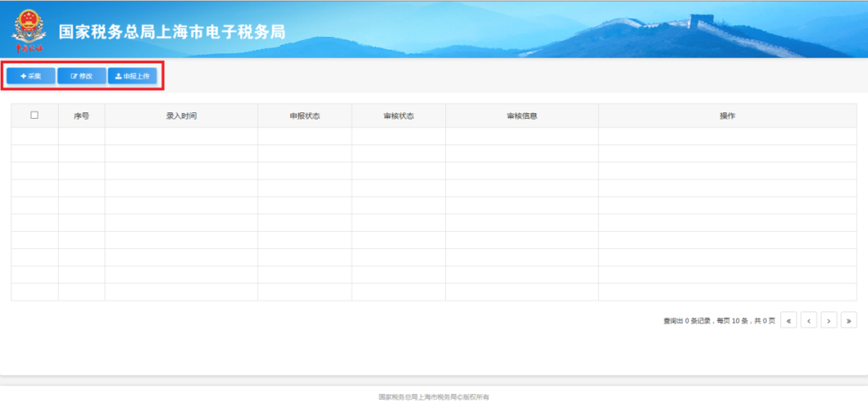
Task: Click the 采集 (collect) button with plus icon
Action: point(31,76)
